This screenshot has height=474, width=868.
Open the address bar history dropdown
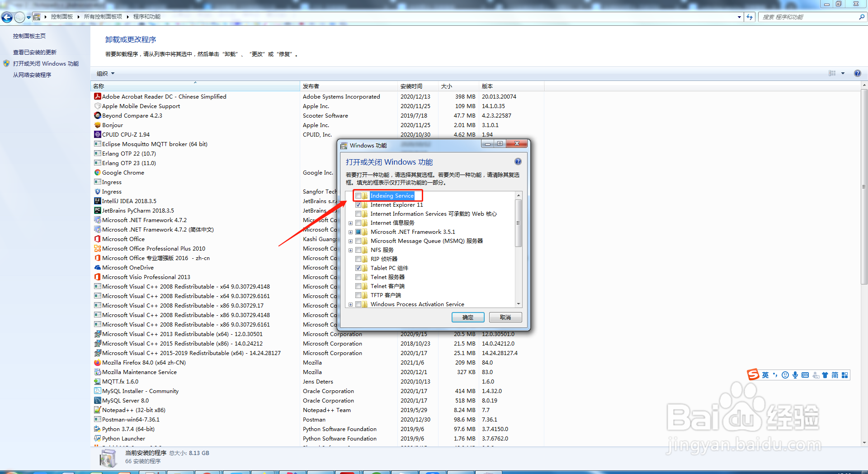coord(739,17)
